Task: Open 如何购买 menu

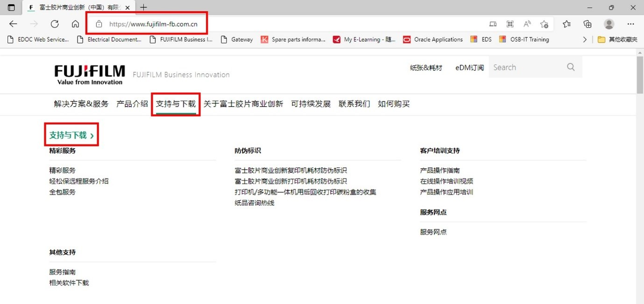Action: (394, 104)
